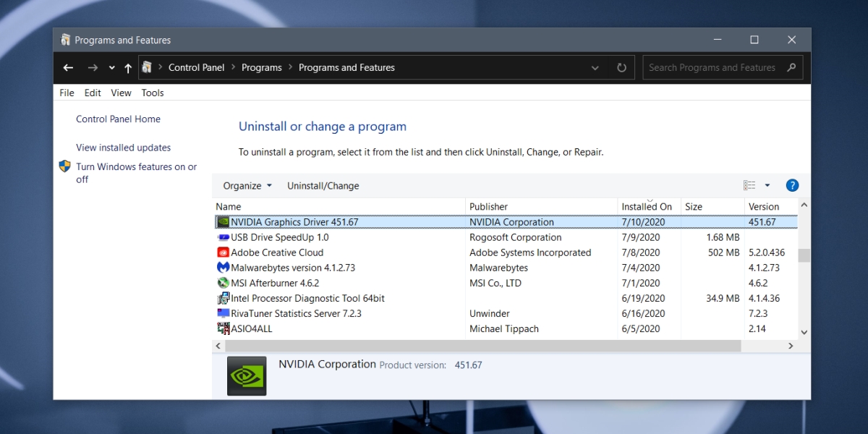Open the Edit menu
This screenshot has height=434, width=868.
(93, 93)
